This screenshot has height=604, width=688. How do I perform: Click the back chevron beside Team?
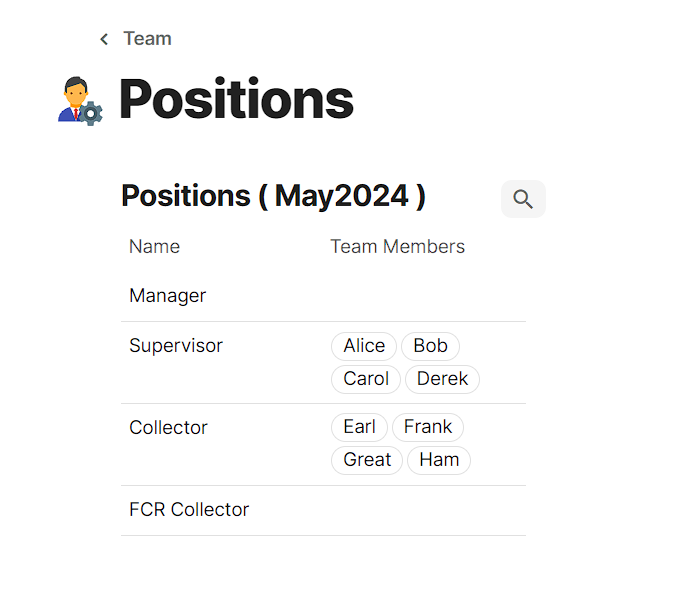104,39
